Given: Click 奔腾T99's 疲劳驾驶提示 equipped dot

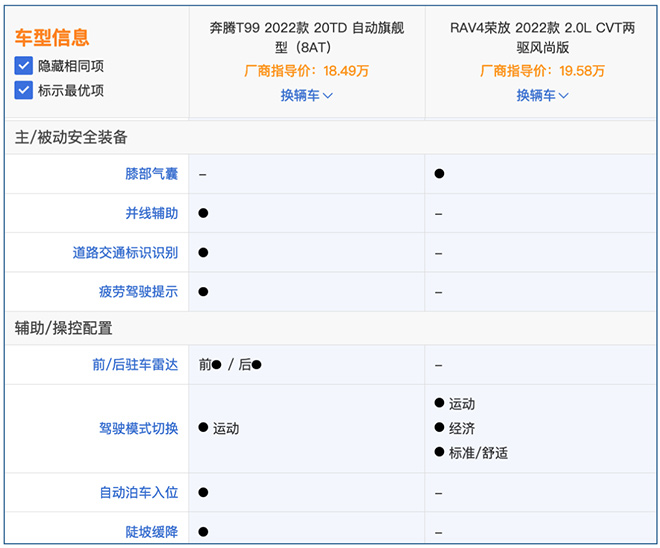Looking at the screenshot, I should coord(203,292).
